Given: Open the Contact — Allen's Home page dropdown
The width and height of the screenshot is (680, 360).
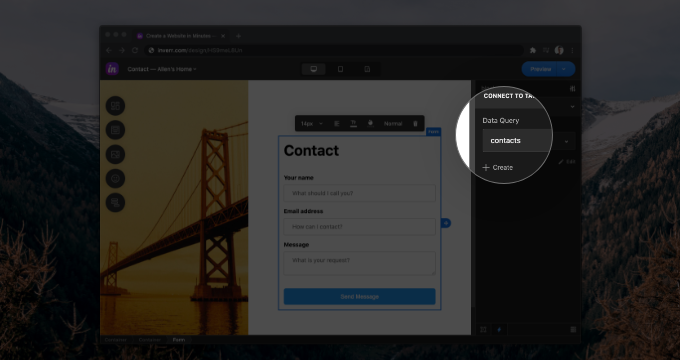Looking at the screenshot, I should 162,69.
